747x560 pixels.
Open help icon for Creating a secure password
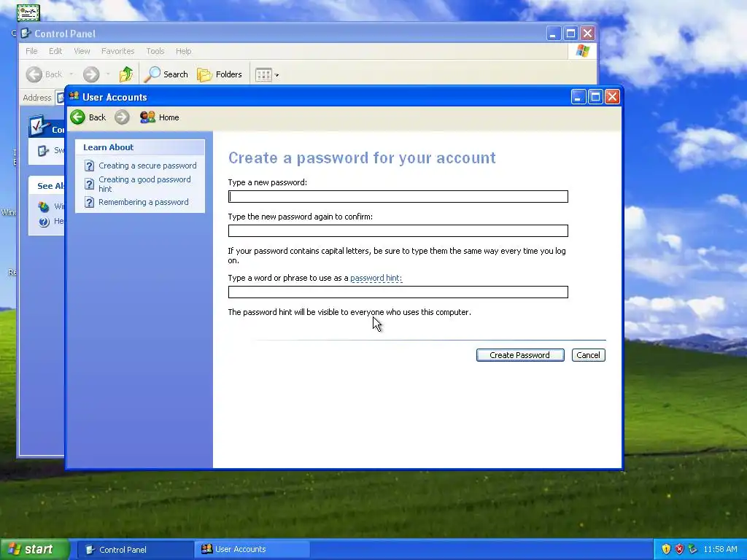click(x=89, y=166)
